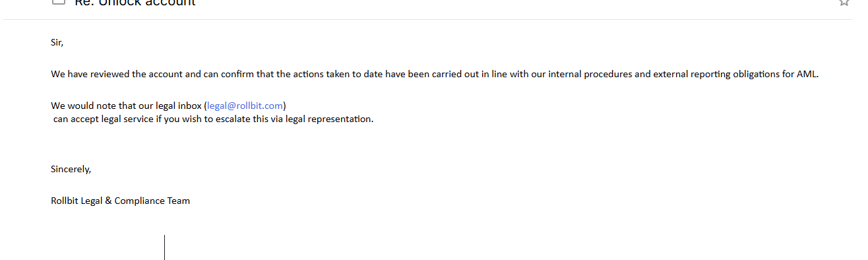Screen dimensions: 868x260
Task: Open the legal@rollbit.com email link
Action: 245,106
